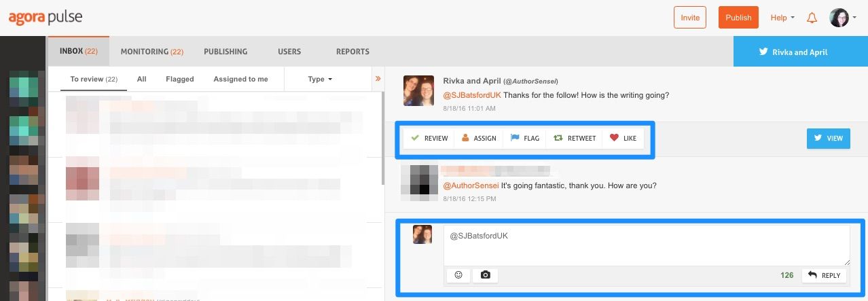Click Rivka and April author avatar

[418, 90]
